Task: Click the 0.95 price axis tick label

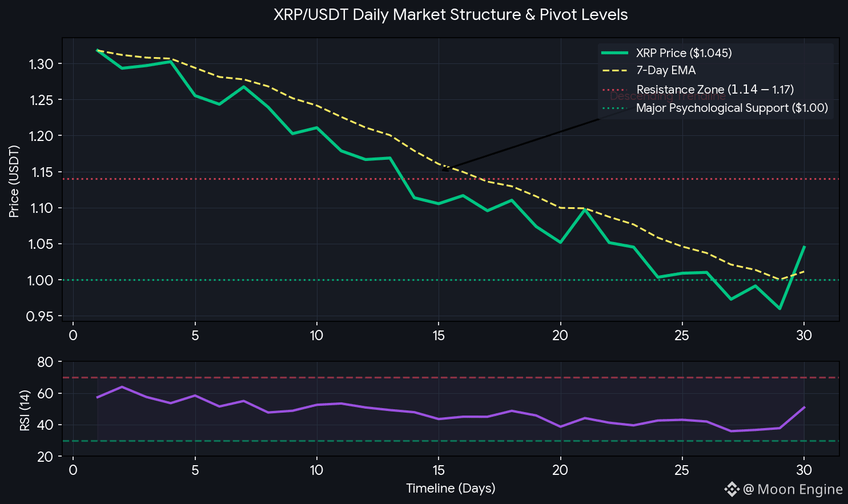Action: pos(40,316)
